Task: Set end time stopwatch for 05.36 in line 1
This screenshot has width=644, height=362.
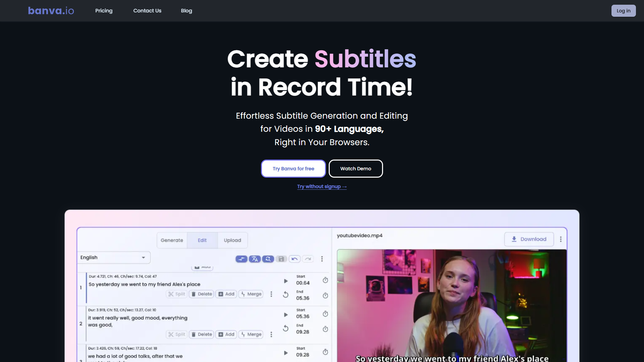Action: pyautogui.click(x=325, y=296)
